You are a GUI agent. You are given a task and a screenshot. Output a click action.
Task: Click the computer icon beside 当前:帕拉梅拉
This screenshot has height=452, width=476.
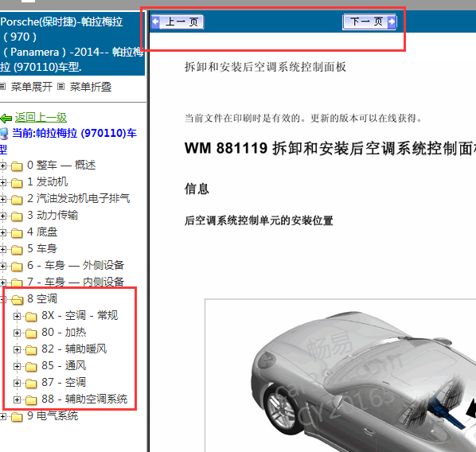[4, 134]
